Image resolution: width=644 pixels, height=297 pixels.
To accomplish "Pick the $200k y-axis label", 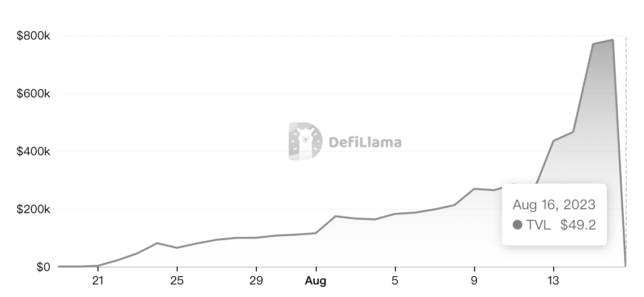I will click(x=33, y=209).
